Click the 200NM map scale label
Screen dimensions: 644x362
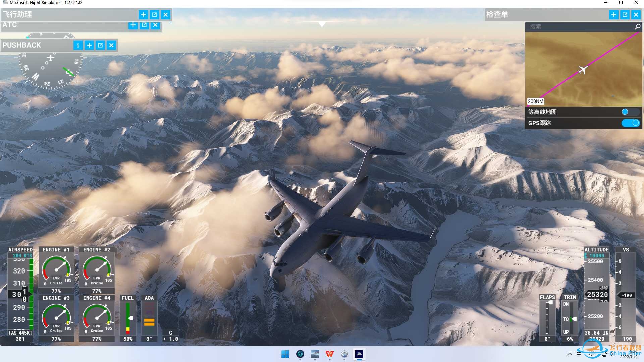(x=535, y=101)
